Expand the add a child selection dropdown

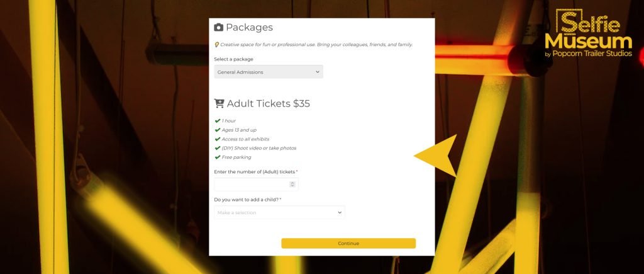(x=279, y=213)
